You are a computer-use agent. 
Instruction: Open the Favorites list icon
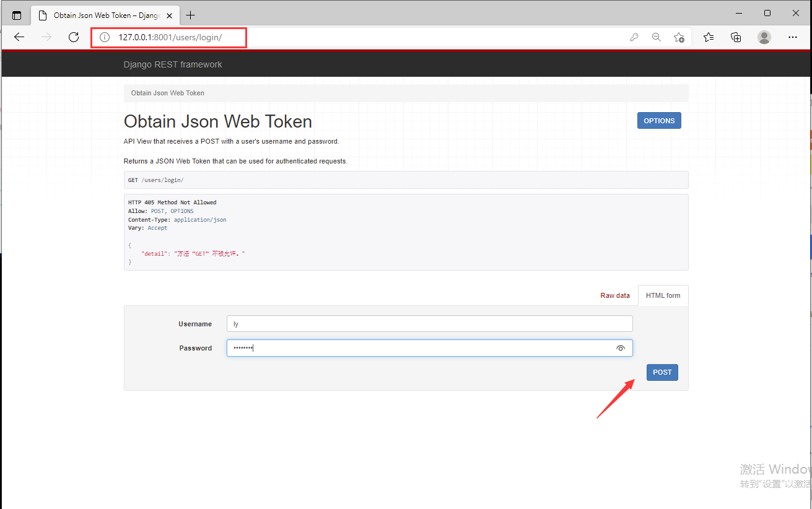(x=709, y=37)
